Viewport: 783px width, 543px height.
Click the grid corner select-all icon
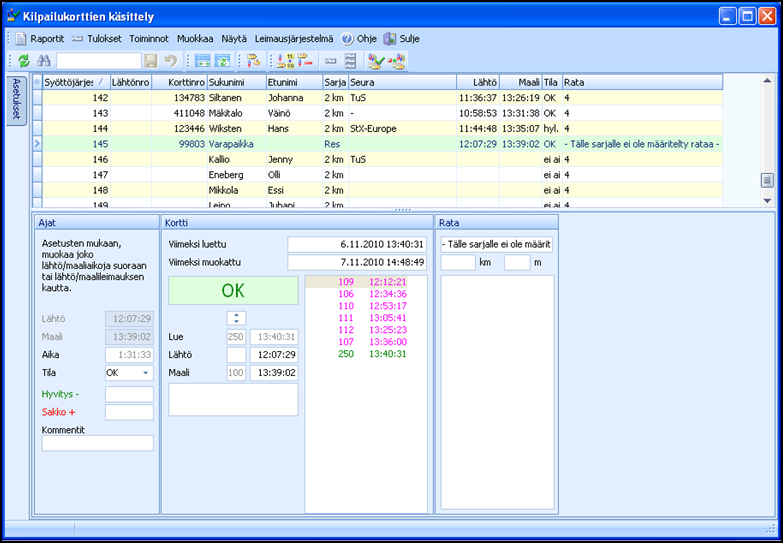pyautogui.click(x=37, y=82)
